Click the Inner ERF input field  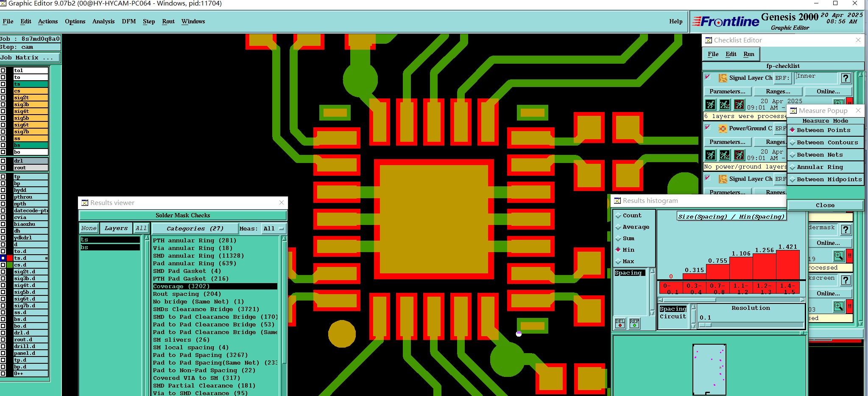click(816, 78)
